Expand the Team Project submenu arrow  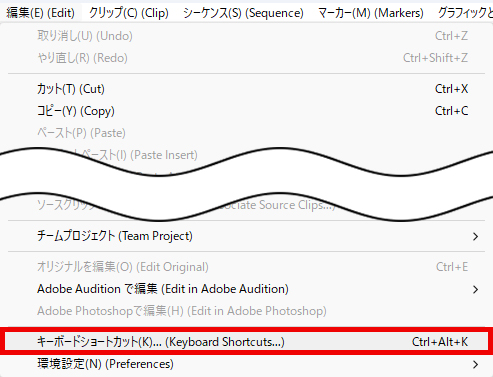(476, 236)
